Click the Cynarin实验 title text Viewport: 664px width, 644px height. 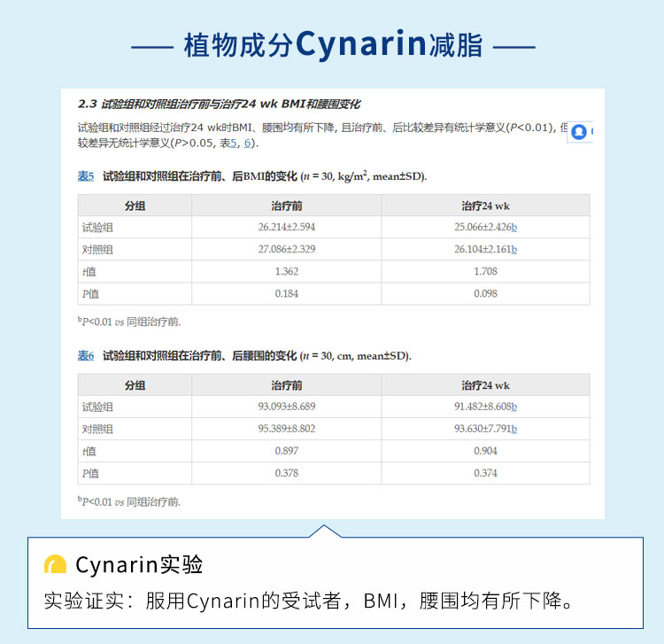(x=139, y=565)
